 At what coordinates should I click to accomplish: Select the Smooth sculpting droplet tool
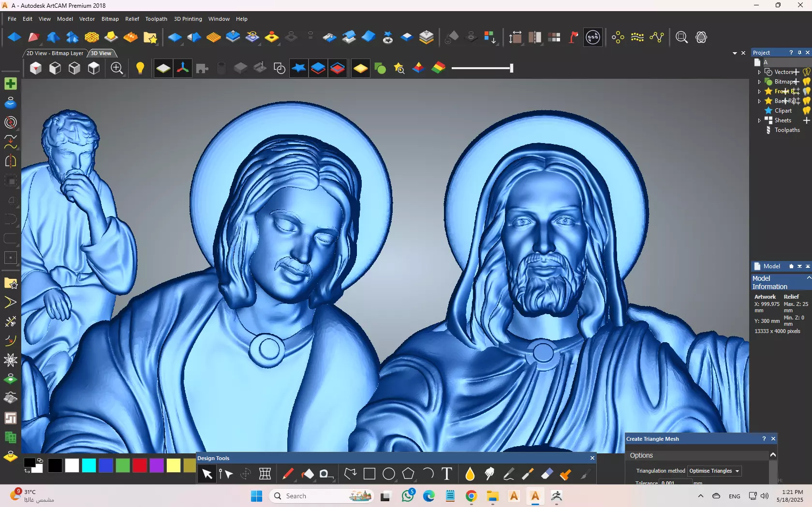[x=470, y=474]
